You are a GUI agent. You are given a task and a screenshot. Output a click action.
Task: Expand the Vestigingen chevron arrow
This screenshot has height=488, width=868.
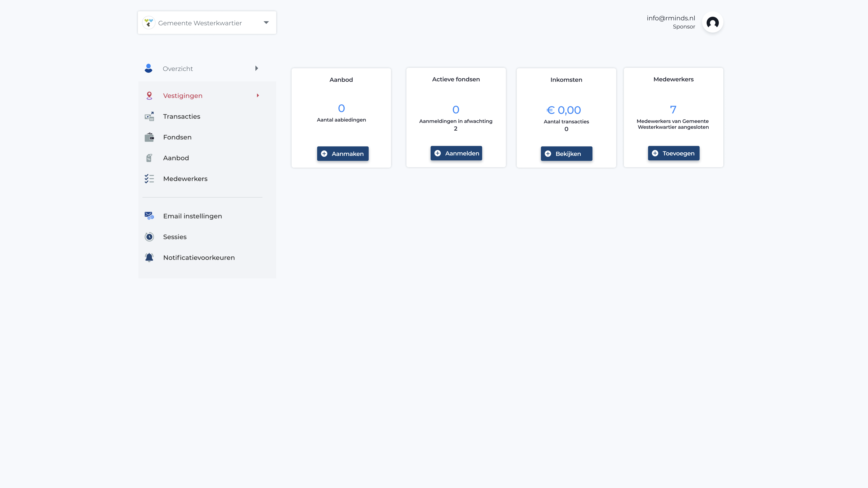click(258, 96)
